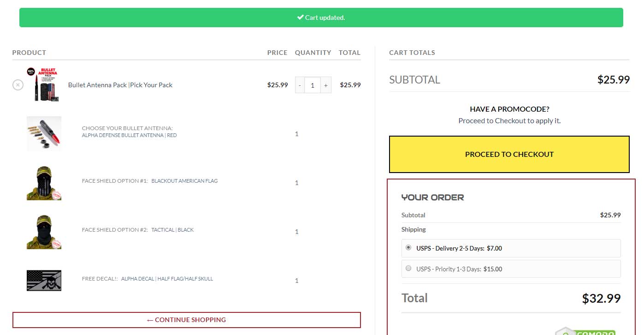
Task: Select USPS Priority 1-3 Days shipping
Action: point(408,269)
